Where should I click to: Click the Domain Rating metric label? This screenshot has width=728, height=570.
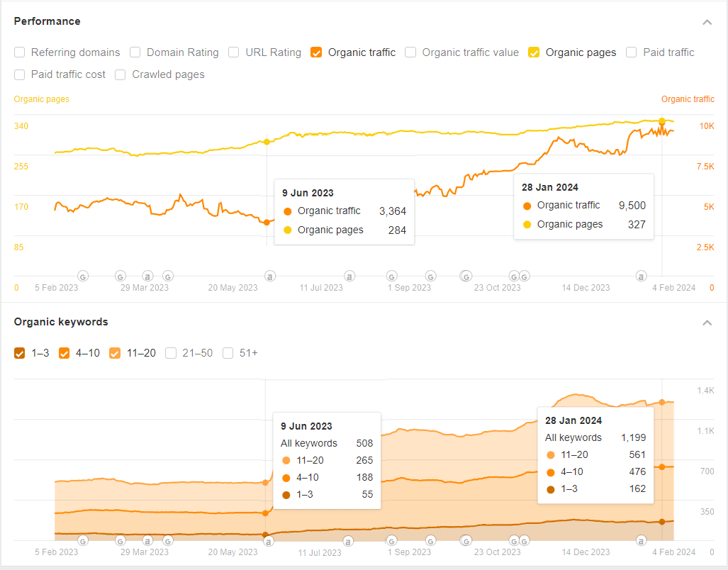click(182, 52)
